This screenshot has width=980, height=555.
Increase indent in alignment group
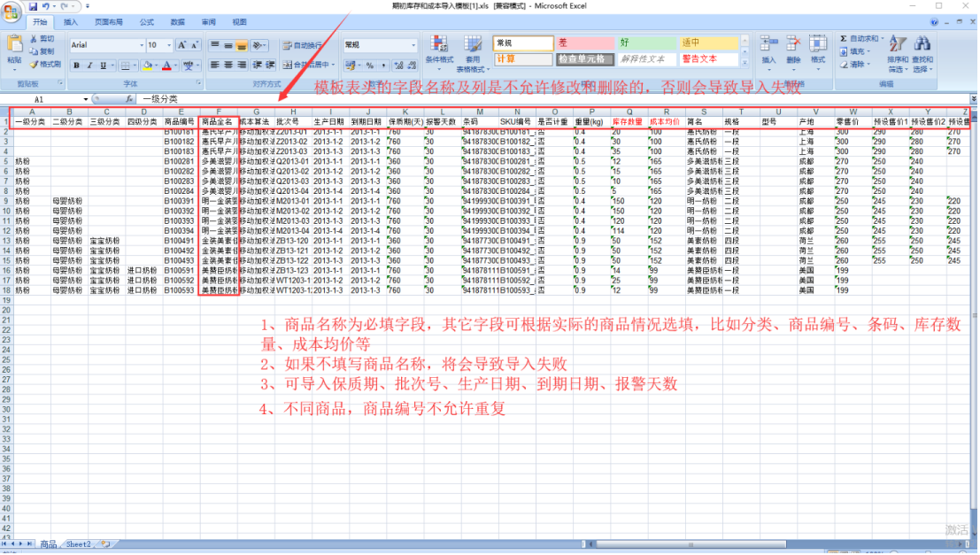coord(270,65)
